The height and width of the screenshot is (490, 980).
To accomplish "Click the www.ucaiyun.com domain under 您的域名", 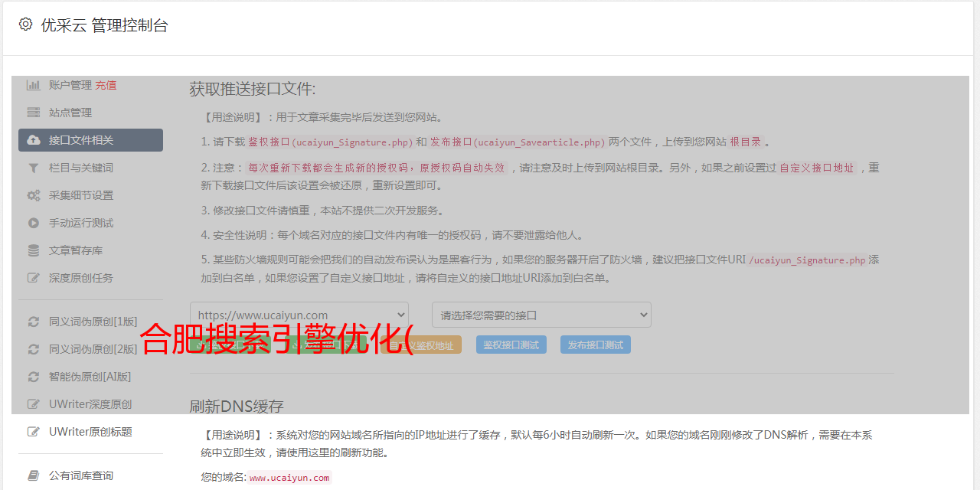I will pos(289,478).
